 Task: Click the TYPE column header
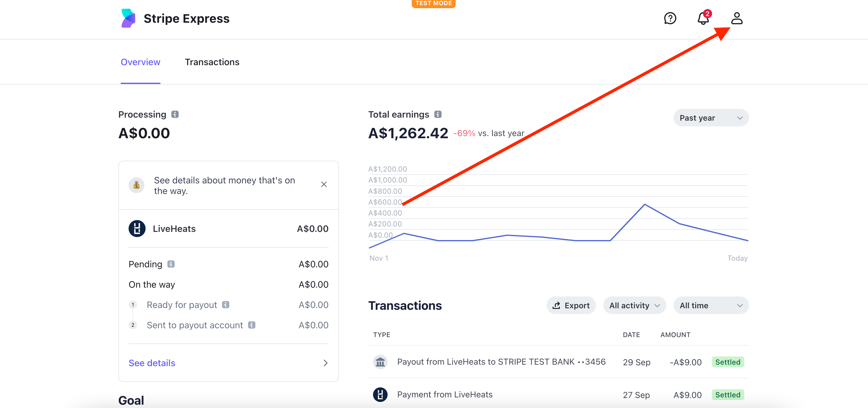(x=382, y=335)
